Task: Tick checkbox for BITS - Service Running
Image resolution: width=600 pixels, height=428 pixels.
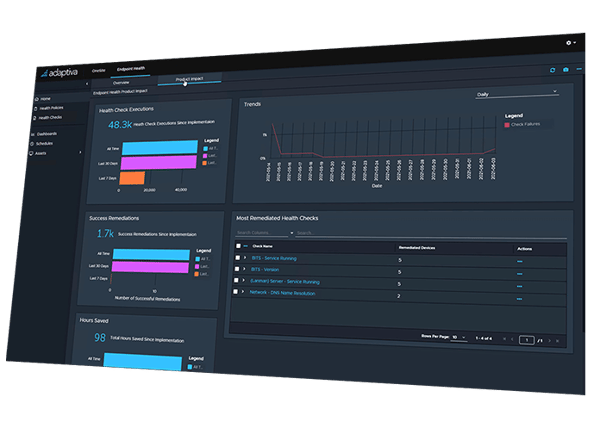Action: (238, 258)
